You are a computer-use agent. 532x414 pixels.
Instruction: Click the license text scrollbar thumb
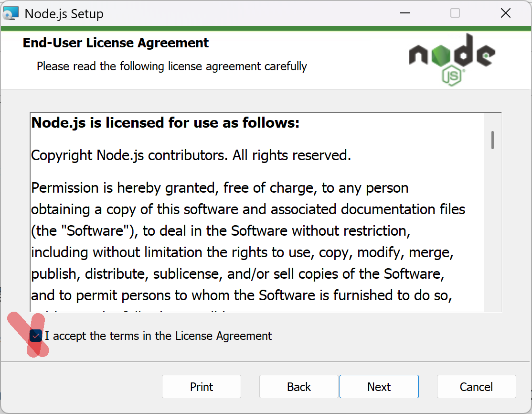(492, 140)
